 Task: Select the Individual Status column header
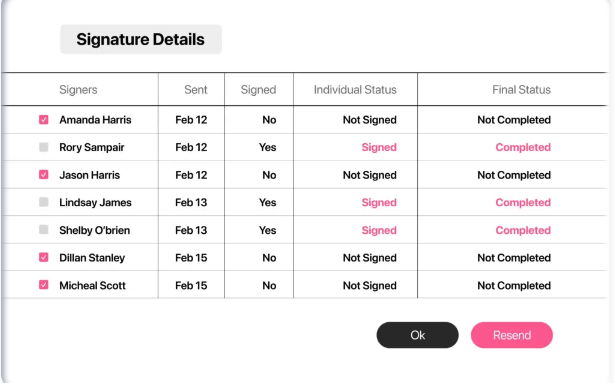coord(355,90)
